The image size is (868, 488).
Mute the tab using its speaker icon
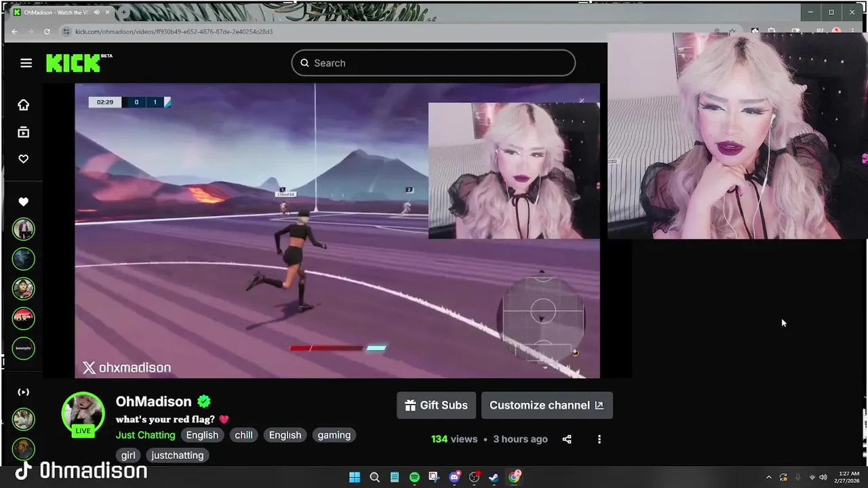click(x=96, y=12)
